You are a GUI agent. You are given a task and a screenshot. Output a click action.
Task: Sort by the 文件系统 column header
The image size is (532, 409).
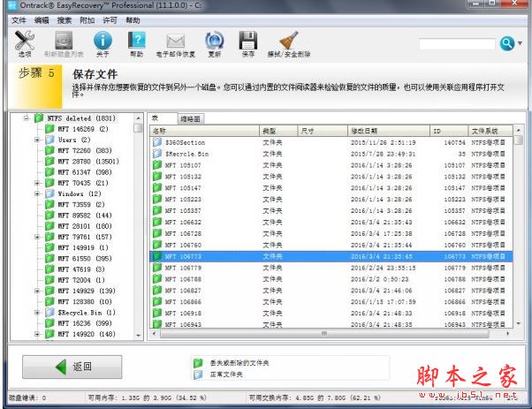[x=490, y=131]
